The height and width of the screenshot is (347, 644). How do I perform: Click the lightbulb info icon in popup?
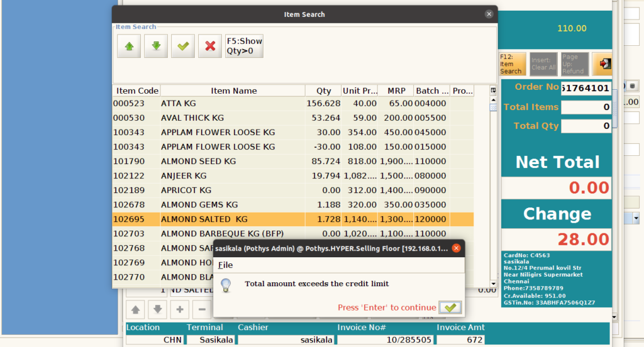(x=226, y=285)
